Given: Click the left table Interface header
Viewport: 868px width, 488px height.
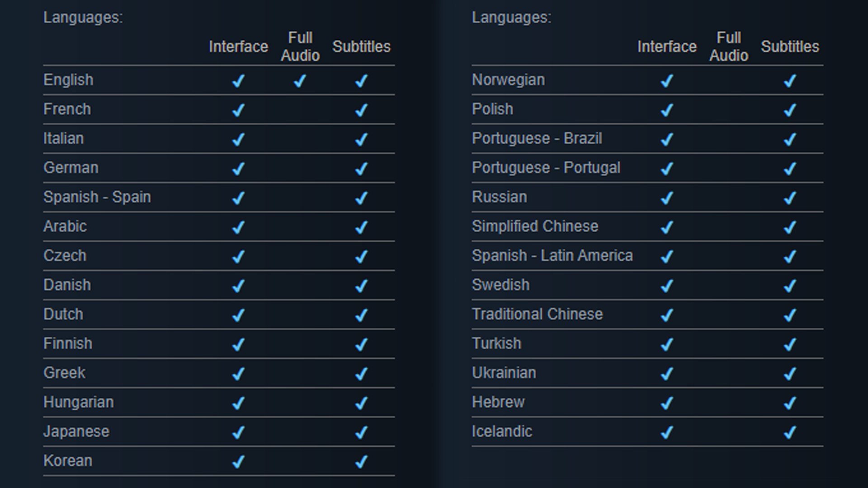Looking at the screenshot, I should tap(238, 47).
